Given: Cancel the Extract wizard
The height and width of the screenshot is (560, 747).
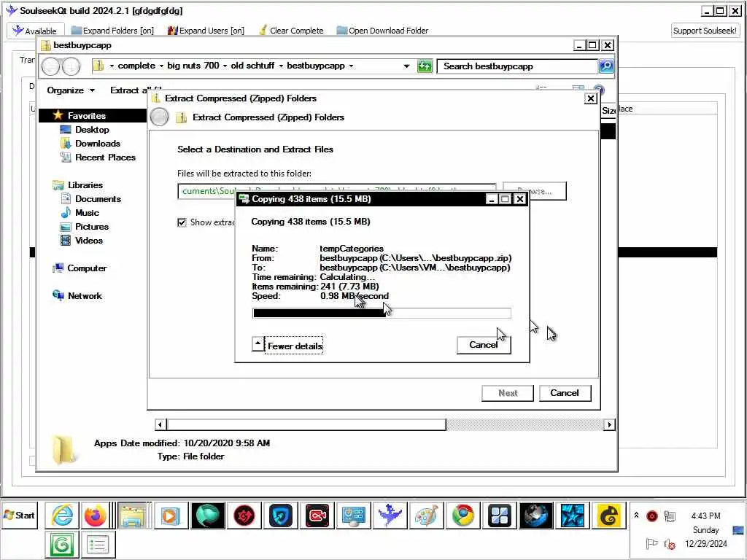Looking at the screenshot, I should (565, 393).
